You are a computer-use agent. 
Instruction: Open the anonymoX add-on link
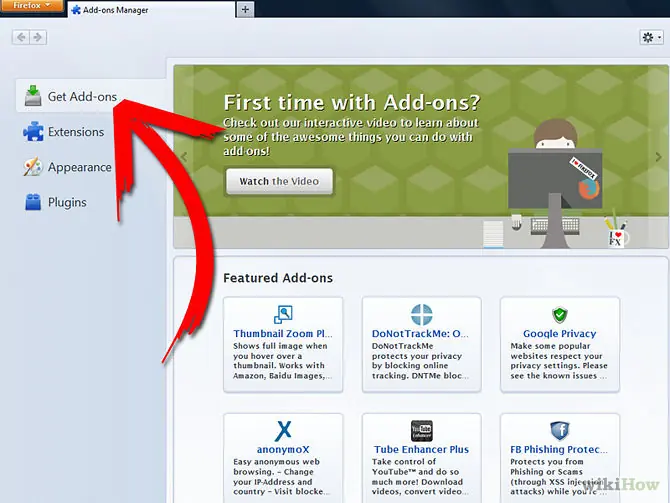click(x=283, y=449)
